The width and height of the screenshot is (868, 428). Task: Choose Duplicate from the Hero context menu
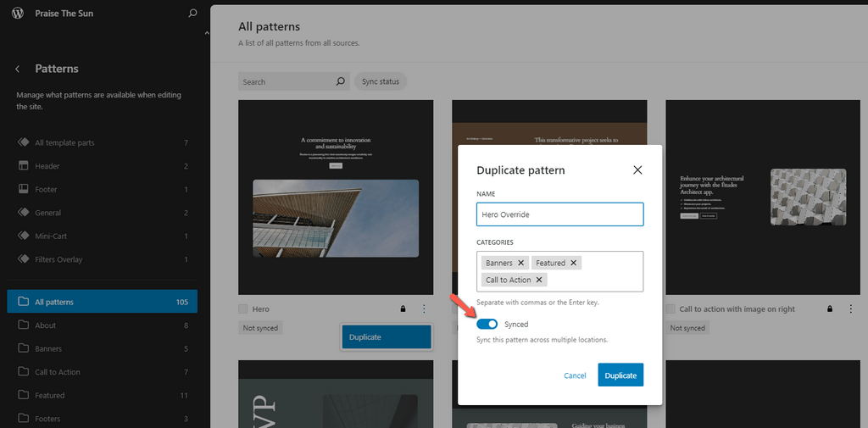[386, 337]
